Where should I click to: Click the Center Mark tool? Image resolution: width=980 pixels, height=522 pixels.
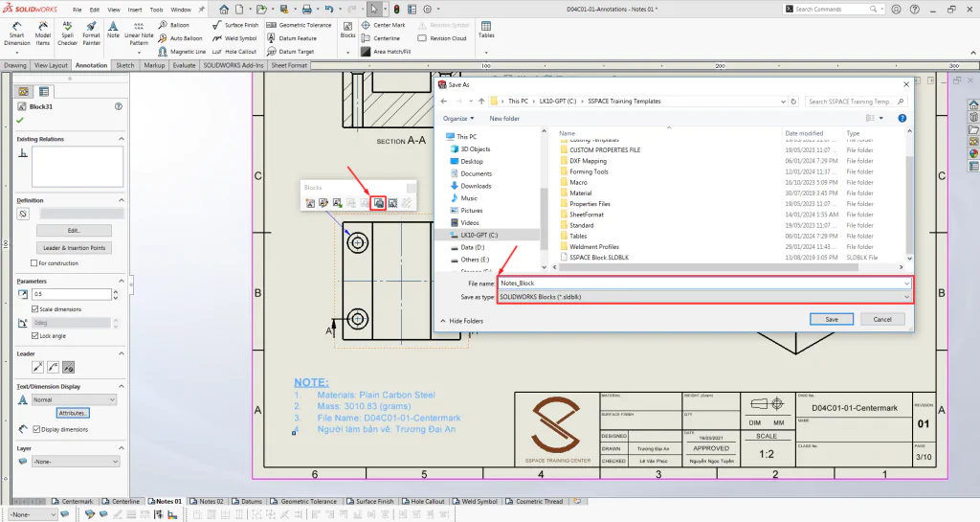pos(383,25)
